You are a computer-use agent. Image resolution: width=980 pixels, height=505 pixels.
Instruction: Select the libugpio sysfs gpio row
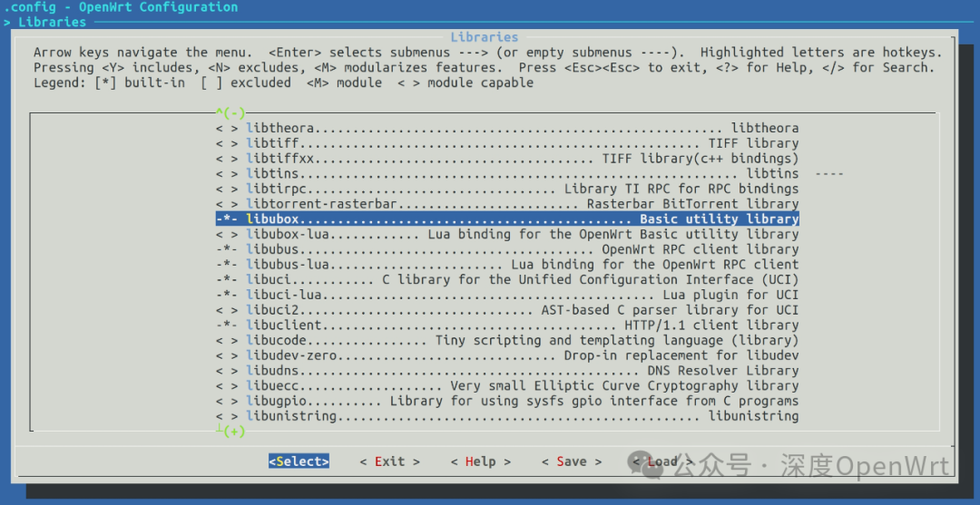[x=507, y=401]
